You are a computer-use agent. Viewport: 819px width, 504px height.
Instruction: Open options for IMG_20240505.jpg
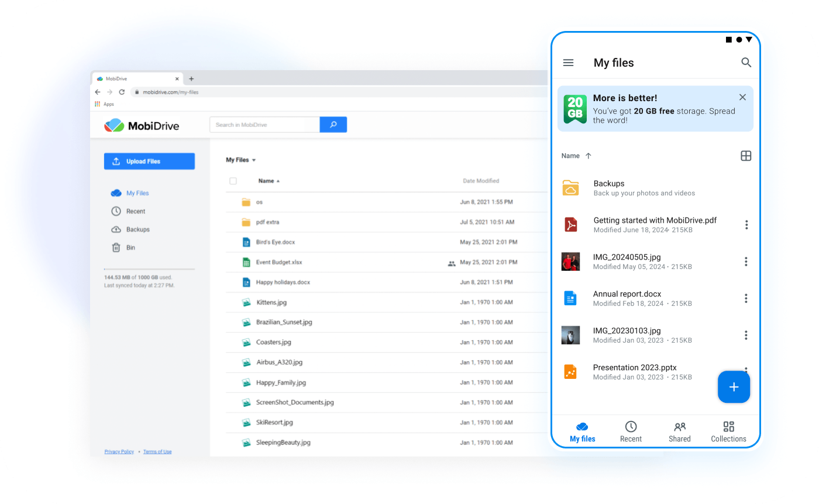click(x=746, y=261)
